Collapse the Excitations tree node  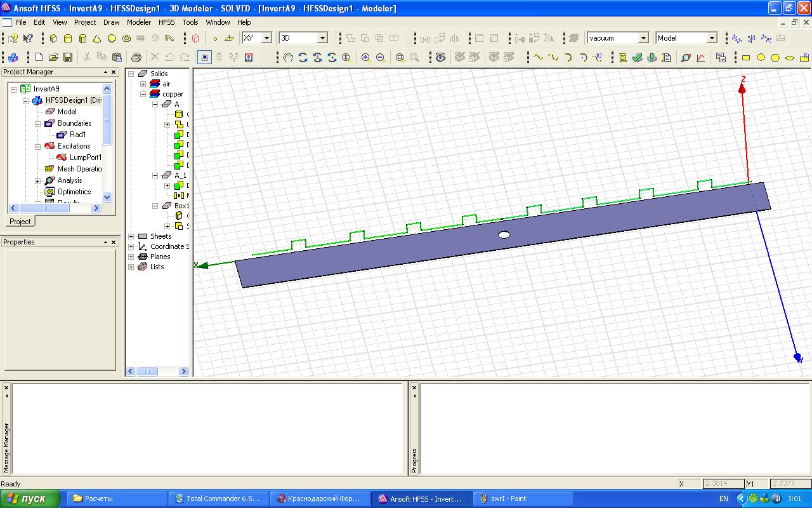[x=38, y=146]
